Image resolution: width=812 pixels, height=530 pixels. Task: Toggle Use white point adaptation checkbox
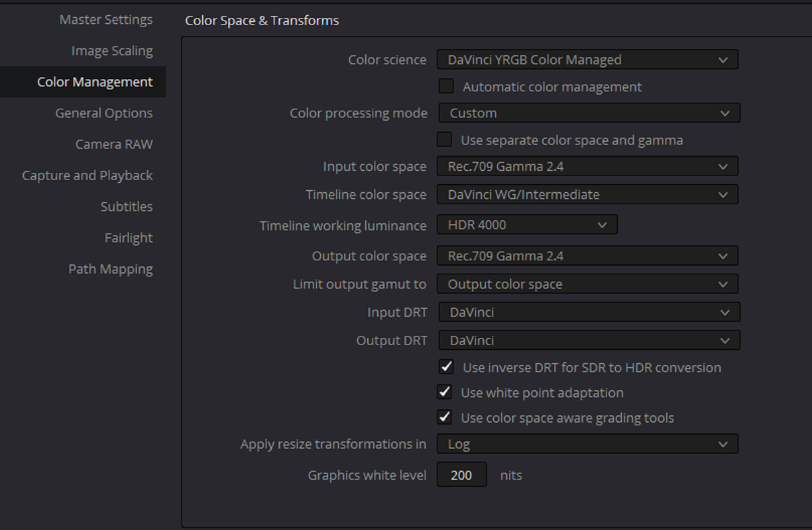[x=445, y=392]
